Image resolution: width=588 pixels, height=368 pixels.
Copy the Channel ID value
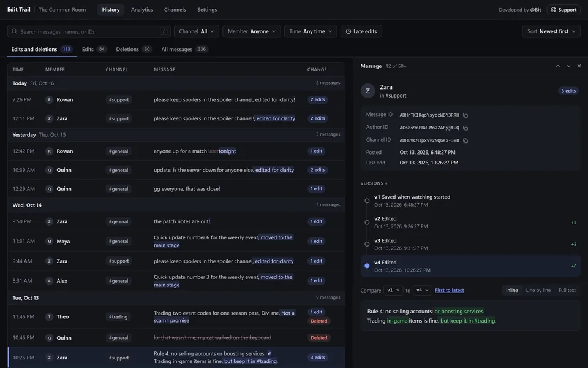pyautogui.click(x=466, y=140)
